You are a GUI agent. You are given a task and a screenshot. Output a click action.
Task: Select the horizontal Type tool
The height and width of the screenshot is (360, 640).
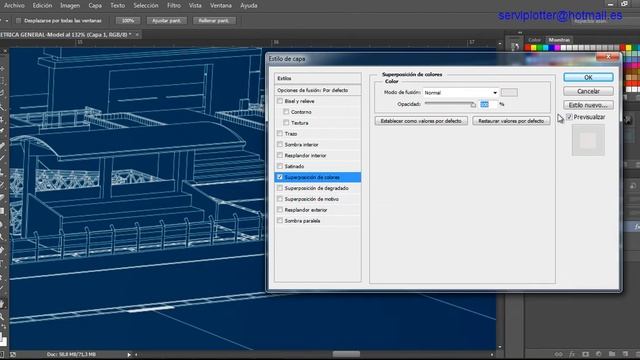pyautogui.click(x=2, y=264)
